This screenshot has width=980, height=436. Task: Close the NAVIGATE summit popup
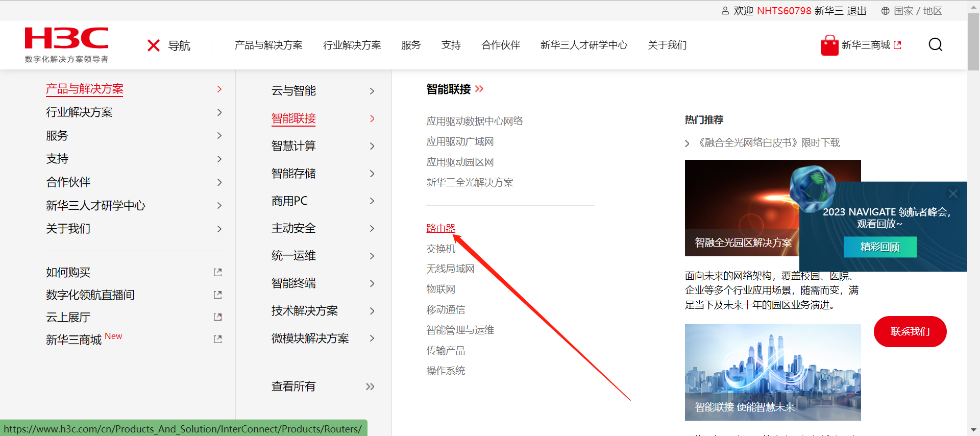point(952,193)
